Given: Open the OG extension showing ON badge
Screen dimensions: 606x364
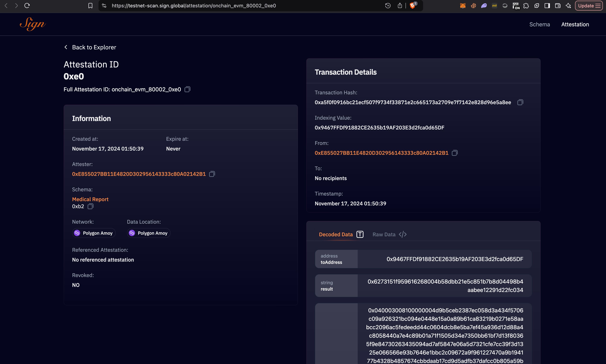Looking at the screenshot, I should (516, 6).
